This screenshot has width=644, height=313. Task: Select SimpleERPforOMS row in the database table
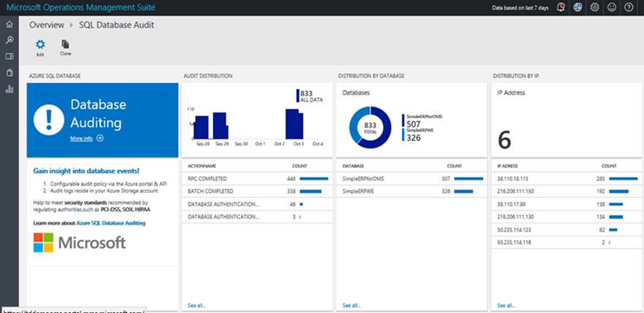click(411, 179)
